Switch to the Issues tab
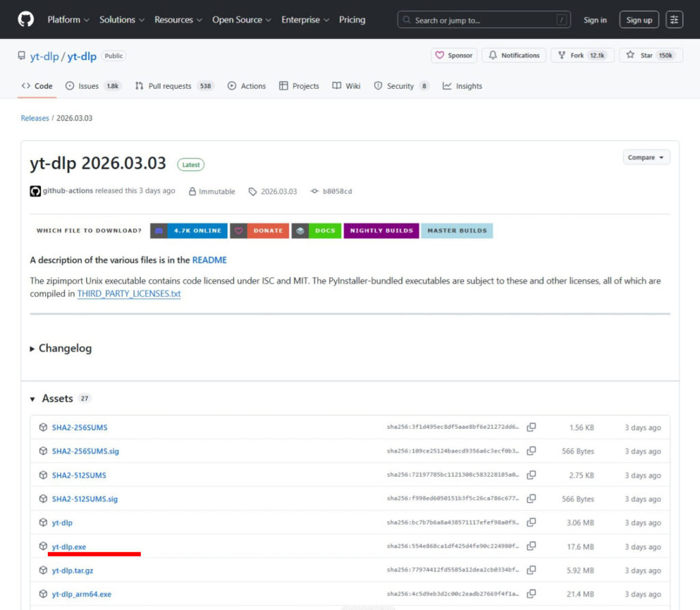Screen dimensions: 700x610 88,86
